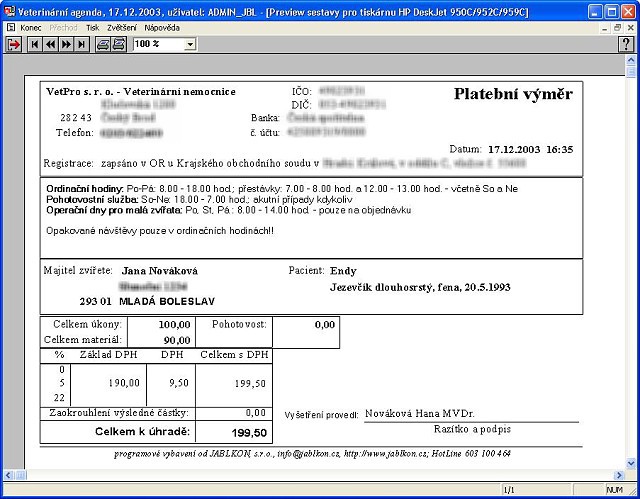Go to the first page of the preview
This screenshot has height=499, width=640.
[x=35, y=44]
